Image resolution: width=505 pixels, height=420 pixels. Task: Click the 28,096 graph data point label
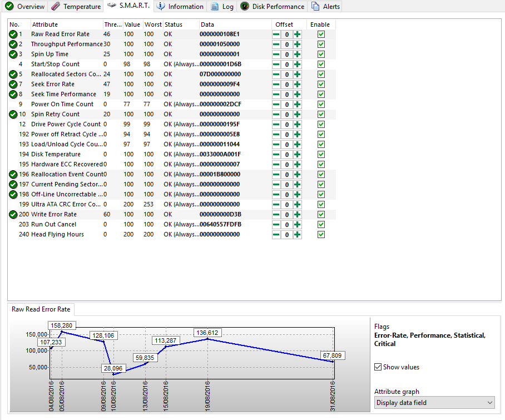click(113, 368)
